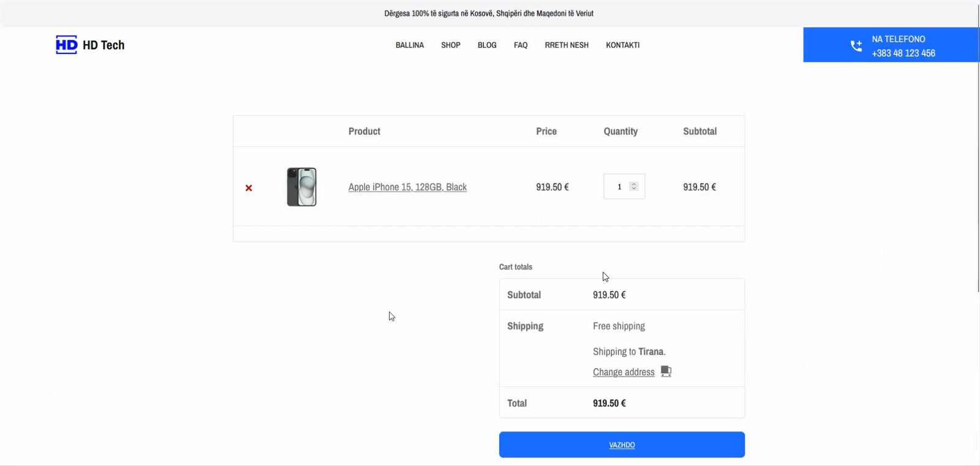Click the phone call icon in header
980x466 pixels.
(x=856, y=46)
